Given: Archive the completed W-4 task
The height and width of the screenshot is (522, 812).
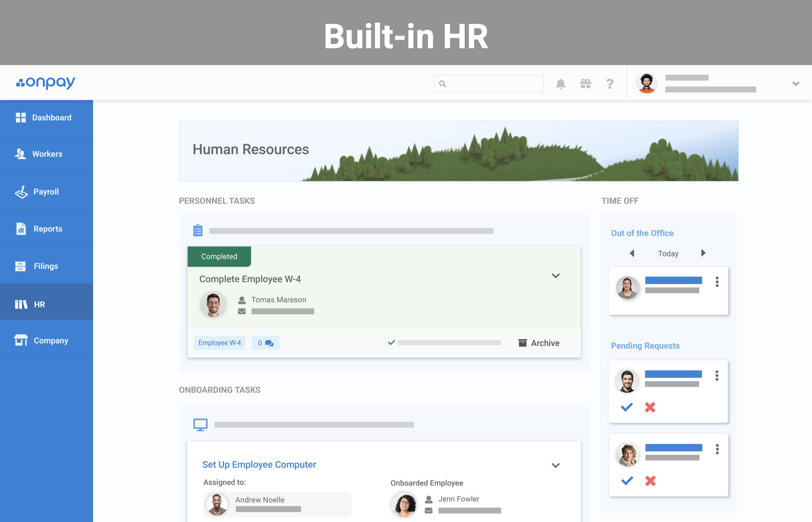Looking at the screenshot, I should point(539,343).
